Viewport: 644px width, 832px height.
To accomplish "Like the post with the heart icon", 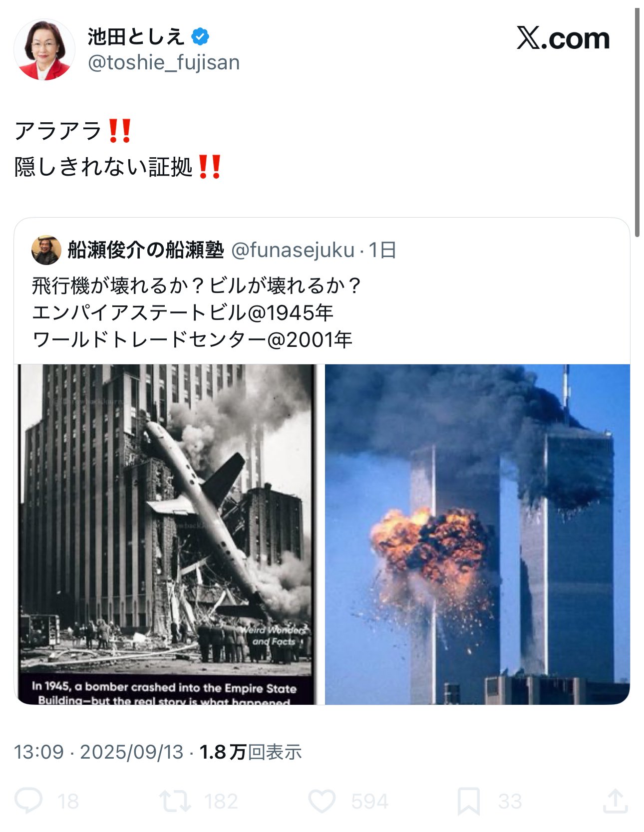I will [322, 801].
